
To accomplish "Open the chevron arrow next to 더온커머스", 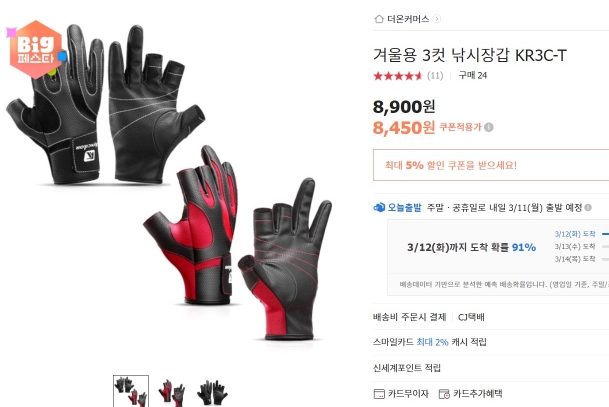I will point(437,19).
